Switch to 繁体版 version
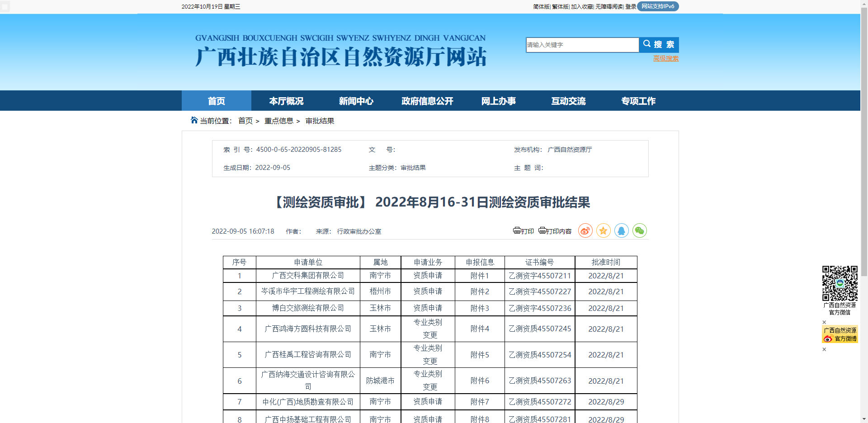This screenshot has width=868, height=423. click(560, 7)
